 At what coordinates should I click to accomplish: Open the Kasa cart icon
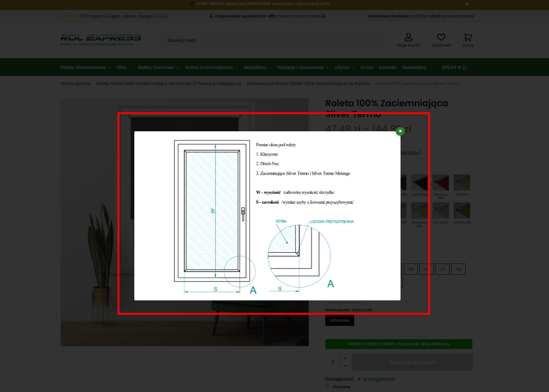[x=468, y=37]
